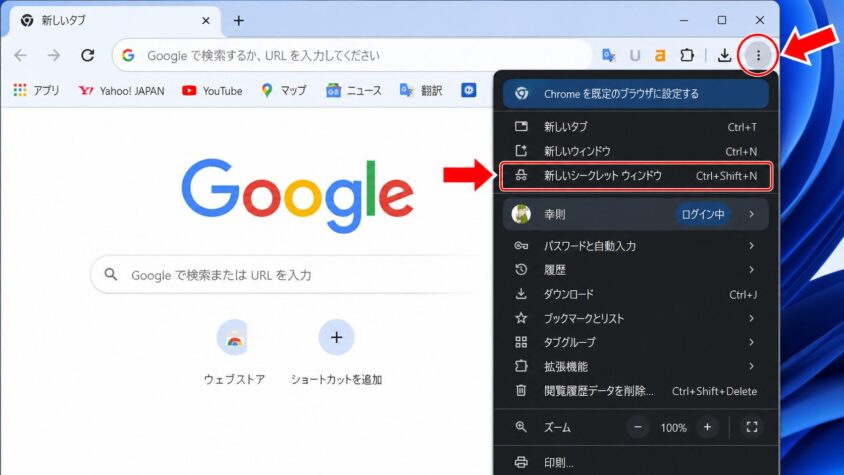Open YouTube bookmark

click(212, 90)
